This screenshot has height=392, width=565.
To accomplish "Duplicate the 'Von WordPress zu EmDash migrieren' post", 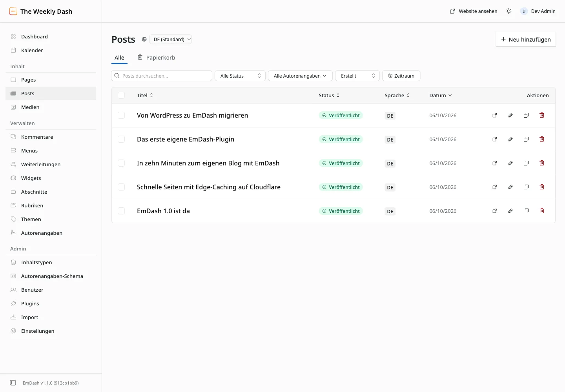I will 526,115.
